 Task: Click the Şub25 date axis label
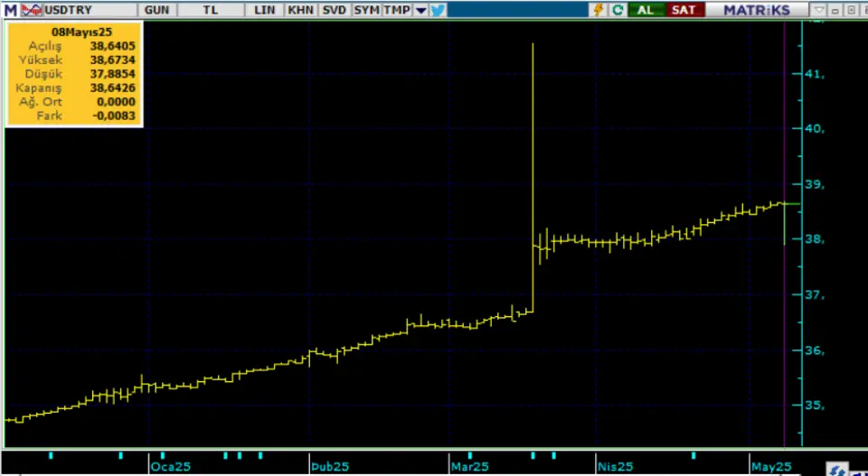point(330,467)
